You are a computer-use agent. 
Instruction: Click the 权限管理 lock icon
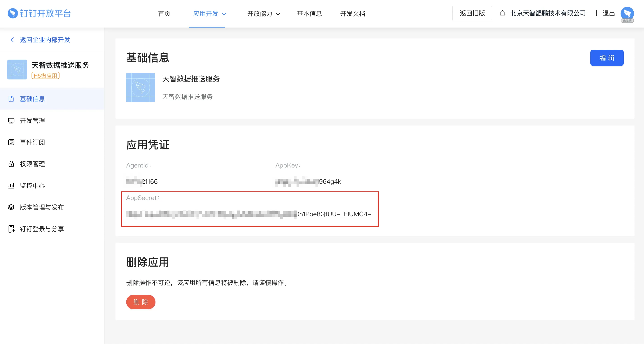(x=11, y=164)
